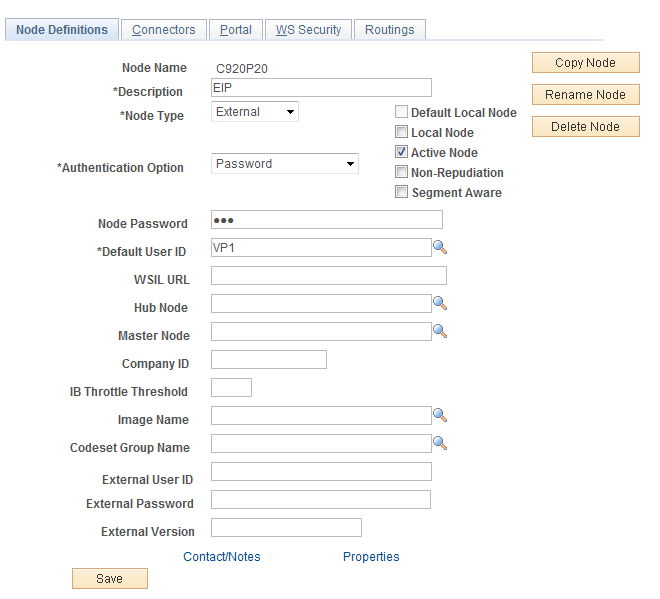
Task: Focus the Codeset Group Name field
Action: [x=321, y=443]
